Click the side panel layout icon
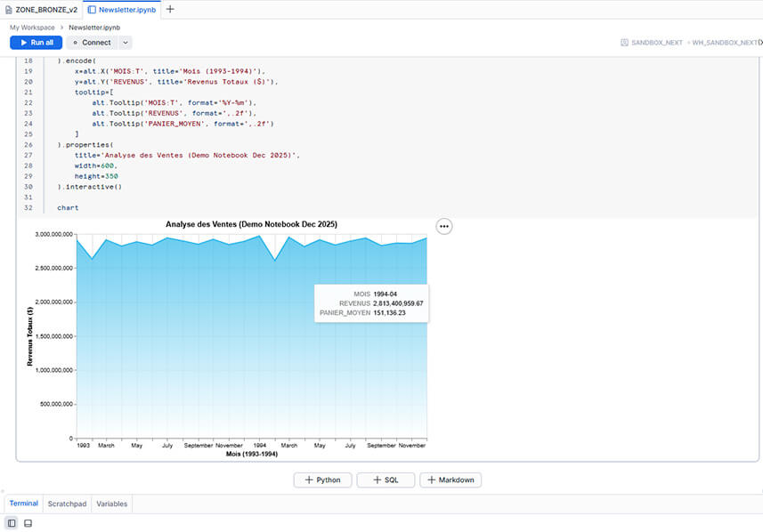Screen dimensions: 763x532 coord(12,523)
